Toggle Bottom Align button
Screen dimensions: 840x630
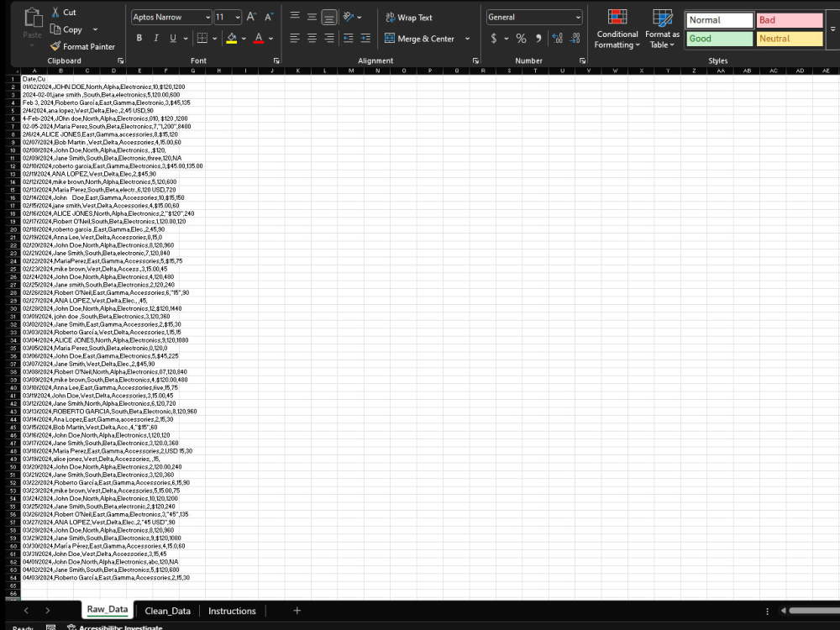329,17
